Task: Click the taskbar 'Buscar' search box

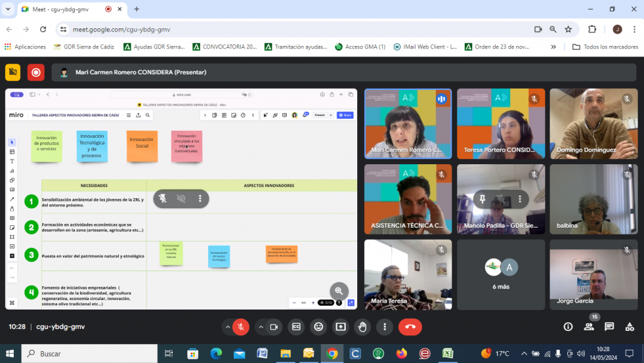Action: click(x=89, y=354)
